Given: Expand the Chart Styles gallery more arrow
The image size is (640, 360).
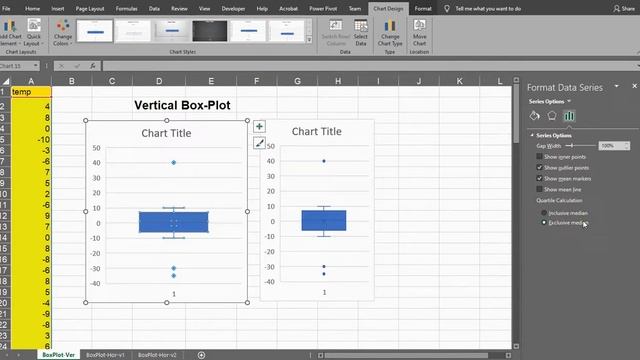Looking at the screenshot, I should (x=309, y=40).
